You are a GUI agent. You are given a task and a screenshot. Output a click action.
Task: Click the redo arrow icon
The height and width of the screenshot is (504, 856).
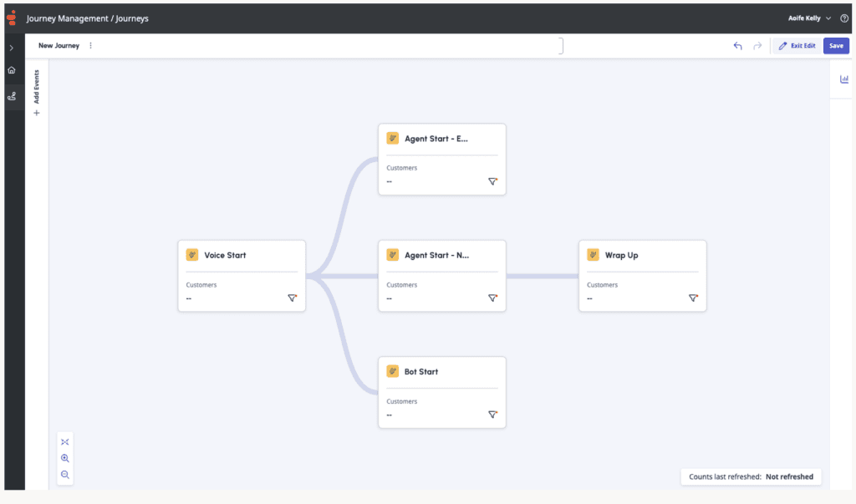pos(757,46)
